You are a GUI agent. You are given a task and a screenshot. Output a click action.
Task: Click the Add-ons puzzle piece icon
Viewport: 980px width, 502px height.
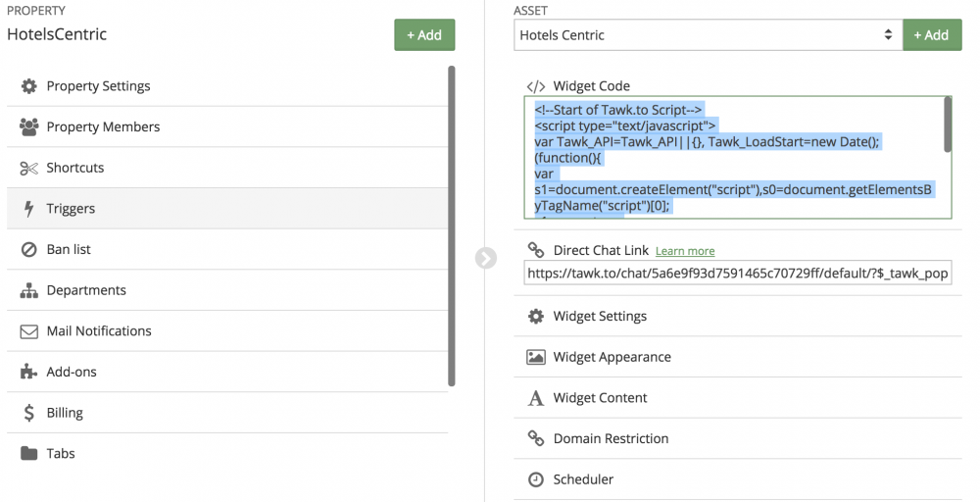click(28, 372)
